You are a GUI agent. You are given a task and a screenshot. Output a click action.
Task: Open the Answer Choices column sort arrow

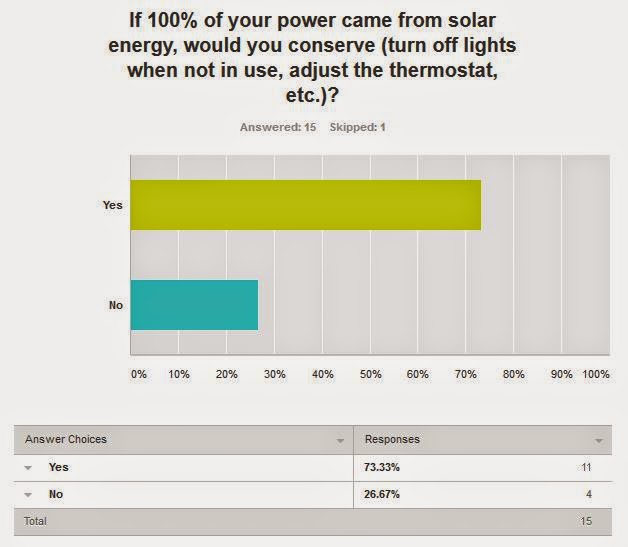340,441
